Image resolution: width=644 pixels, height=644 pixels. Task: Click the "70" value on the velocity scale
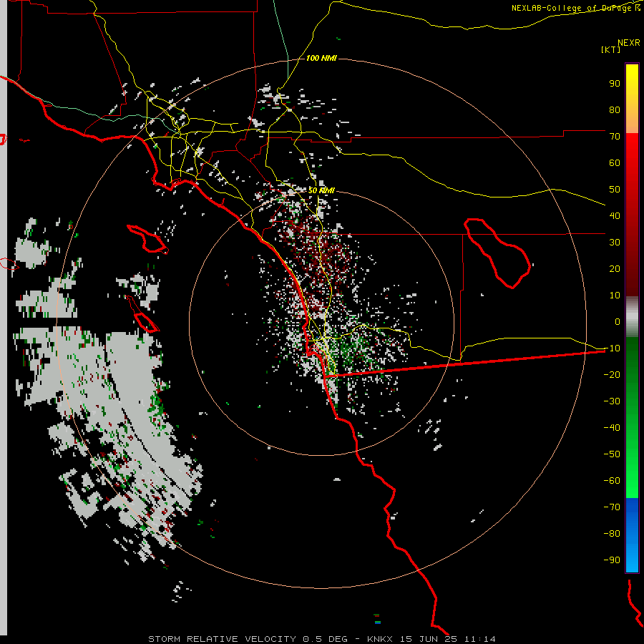(615, 137)
